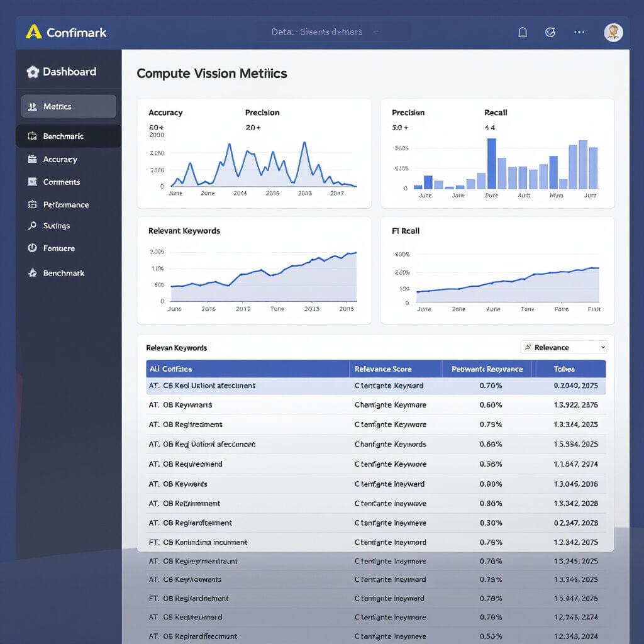This screenshot has width=644, height=644.
Task: Open the Dashboard sidebar item
Action: point(69,72)
